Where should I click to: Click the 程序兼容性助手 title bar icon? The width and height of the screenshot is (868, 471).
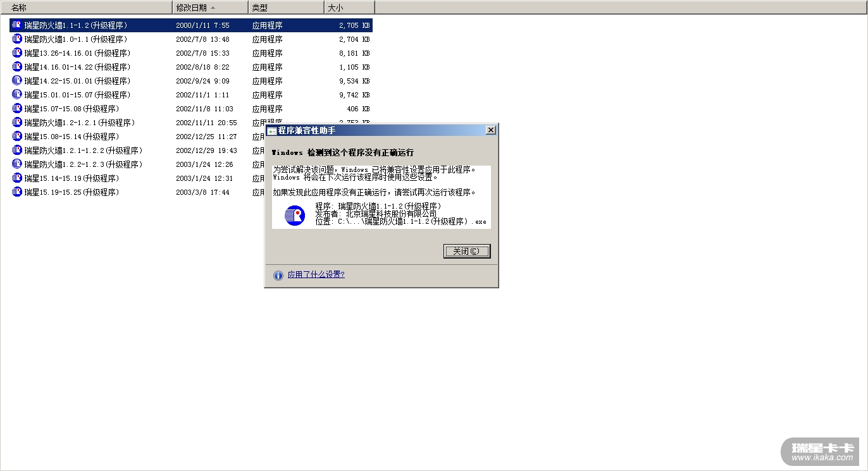(272, 131)
